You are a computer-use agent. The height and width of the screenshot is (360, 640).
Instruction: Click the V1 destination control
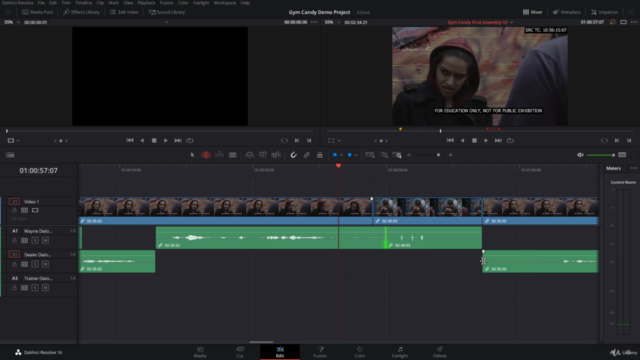click(x=14, y=202)
